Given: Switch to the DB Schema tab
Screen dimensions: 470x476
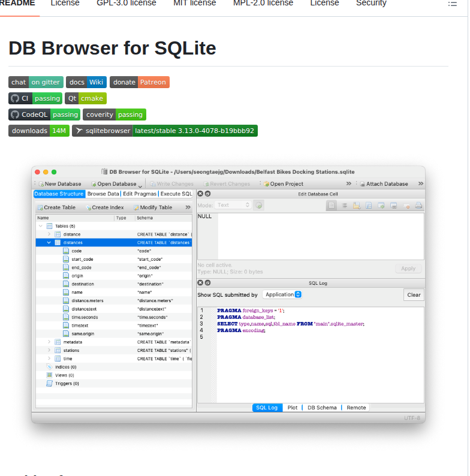Looking at the screenshot, I should 322,408.
